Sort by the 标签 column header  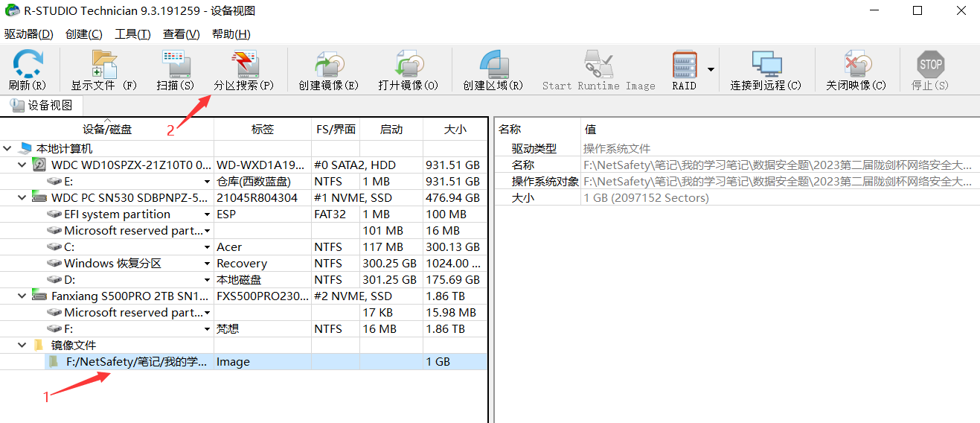click(263, 129)
